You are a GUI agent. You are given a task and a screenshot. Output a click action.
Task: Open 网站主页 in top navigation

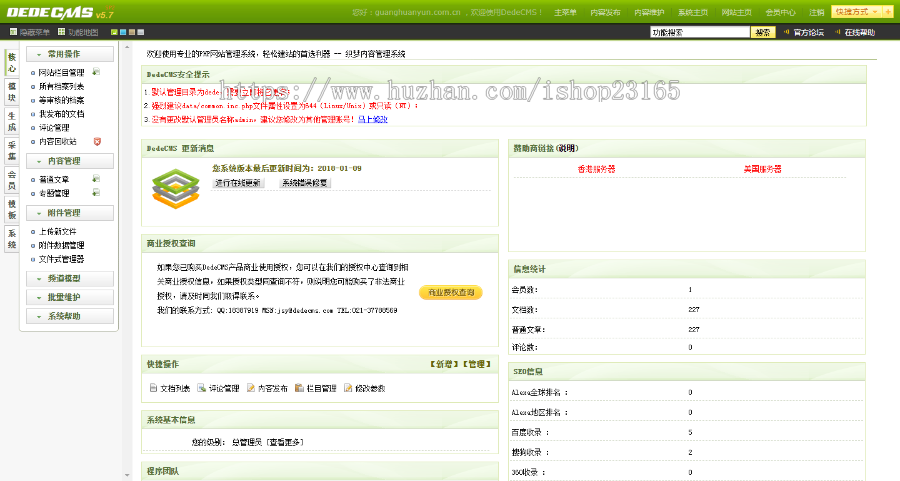(736, 13)
